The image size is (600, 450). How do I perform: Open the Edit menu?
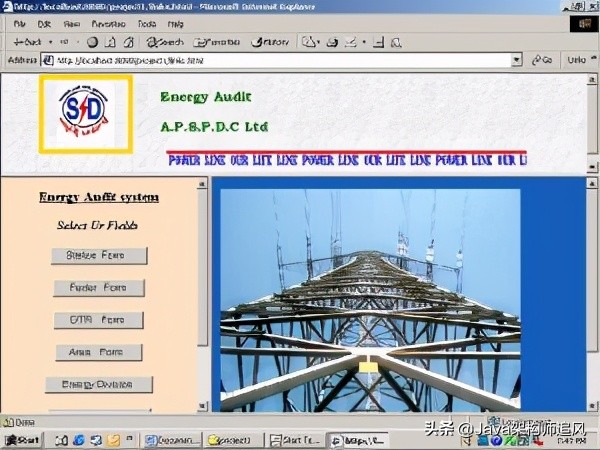tap(44, 24)
